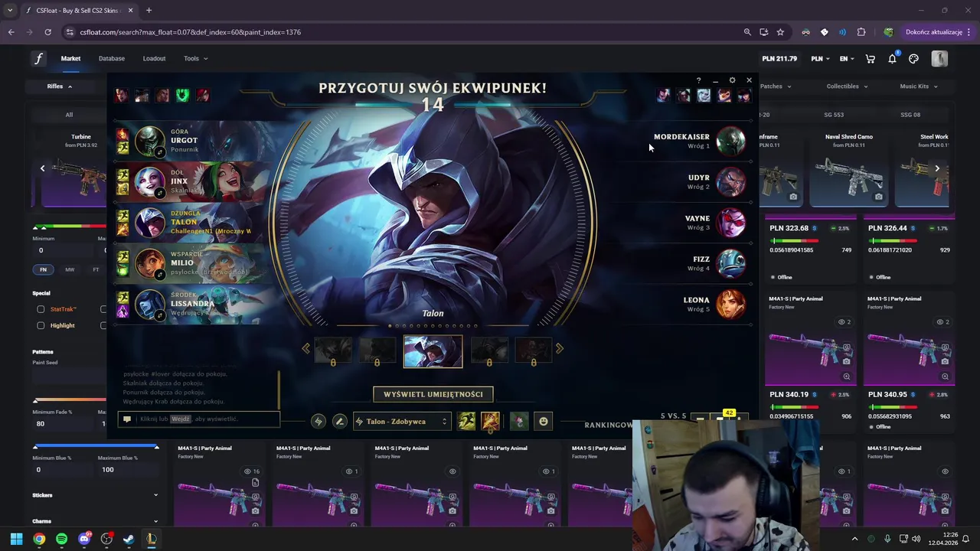
Task: Expand the Patches category dropdown
Action: 775,86
